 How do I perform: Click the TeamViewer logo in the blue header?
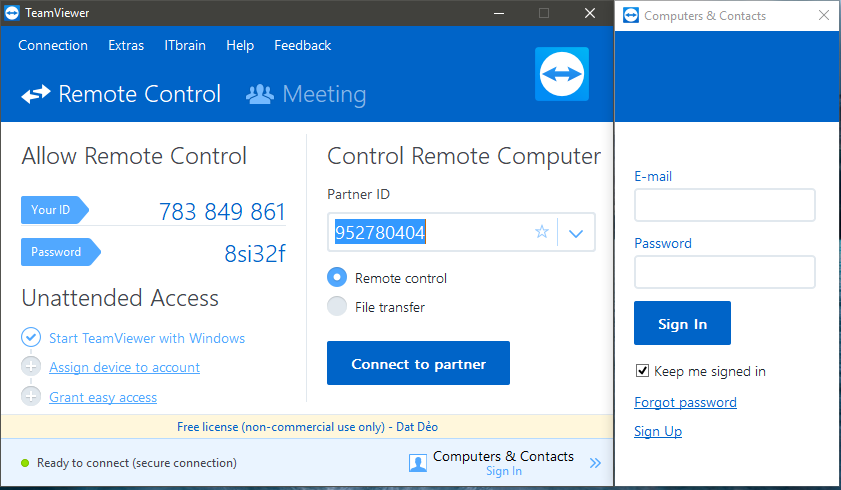pyautogui.click(x=562, y=74)
